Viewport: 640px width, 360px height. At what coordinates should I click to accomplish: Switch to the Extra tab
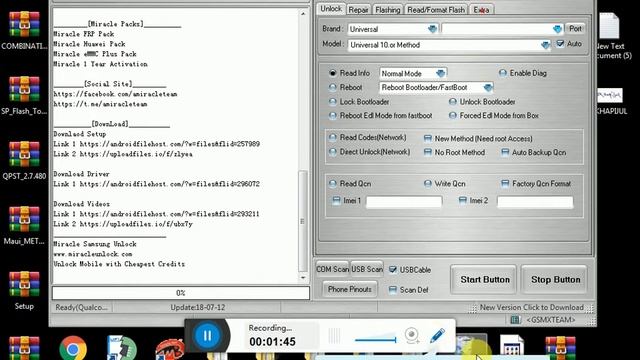482,10
